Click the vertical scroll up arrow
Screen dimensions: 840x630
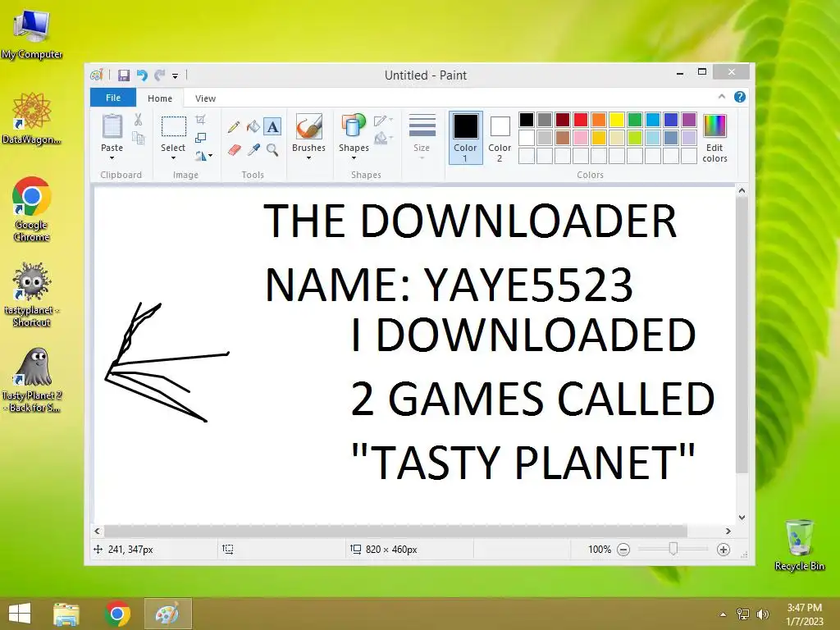(742, 190)
